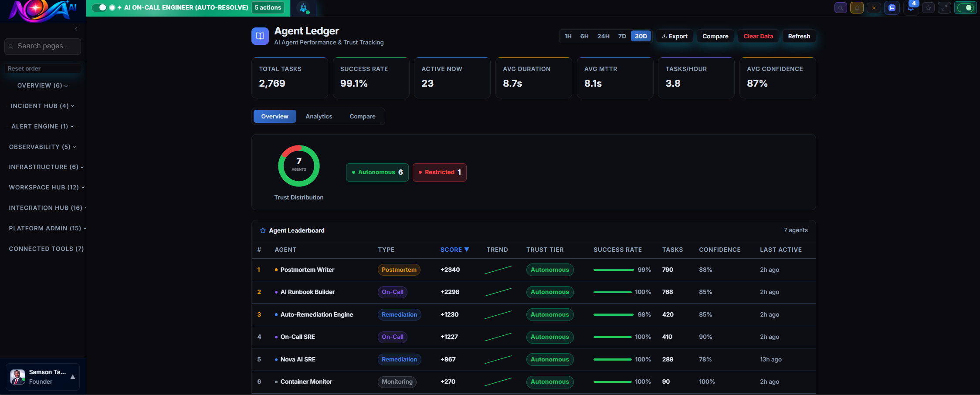
Task: Click the AI robot assistant icon
Action: click(303, 8)
